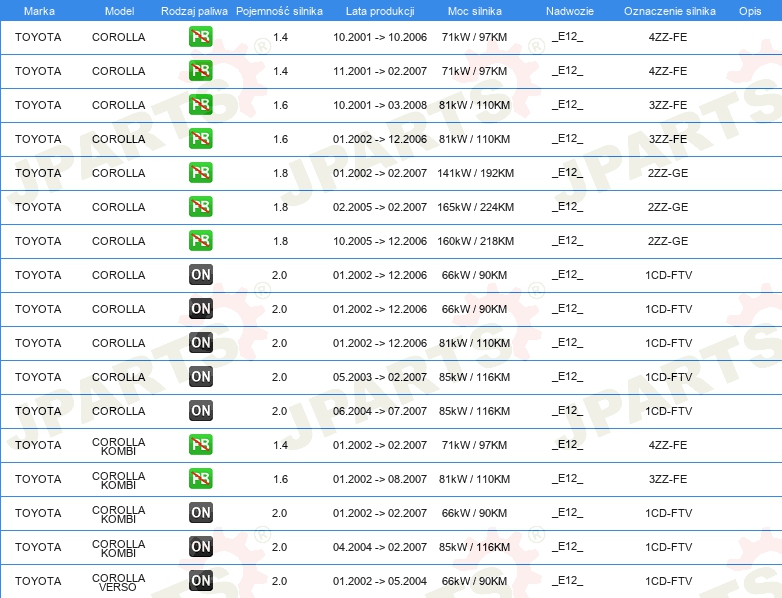Click COROLLA KOMBI in the 1.4 row
The height and width of the screenshot is (598, 782).
[x=119, y=446]
